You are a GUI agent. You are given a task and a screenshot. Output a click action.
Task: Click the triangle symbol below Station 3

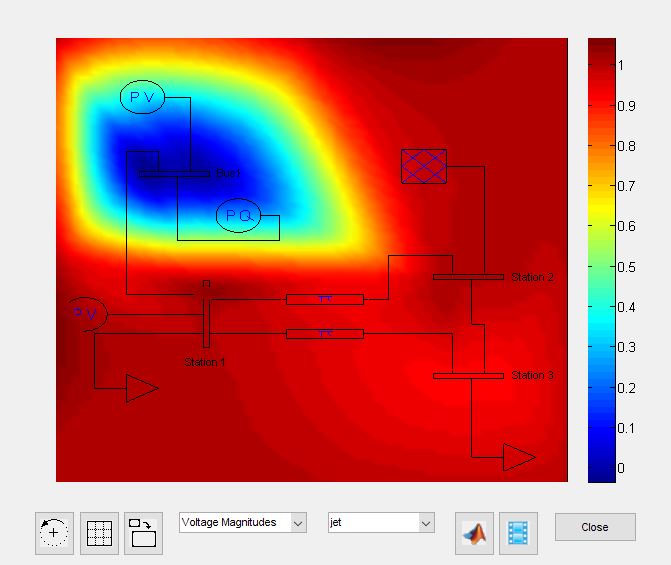click(x=518, y=457)
